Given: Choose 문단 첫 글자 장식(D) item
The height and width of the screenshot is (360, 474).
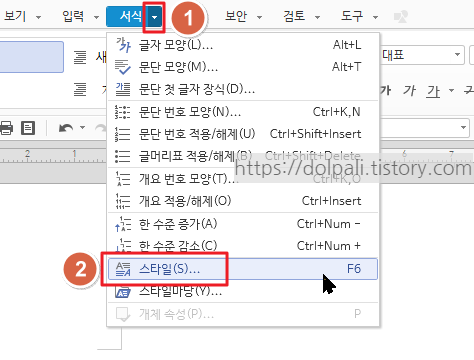Looking at the screenshot, I should [243, 89].
